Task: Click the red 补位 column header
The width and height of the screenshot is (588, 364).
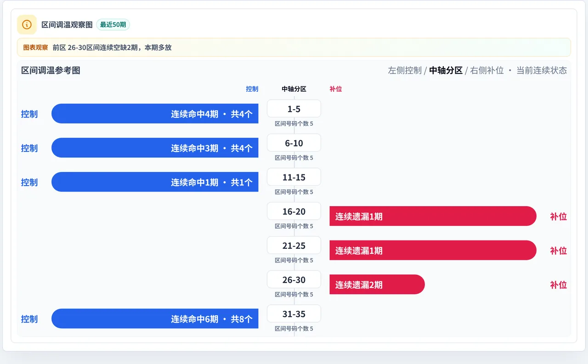Action: coord(336,89)
